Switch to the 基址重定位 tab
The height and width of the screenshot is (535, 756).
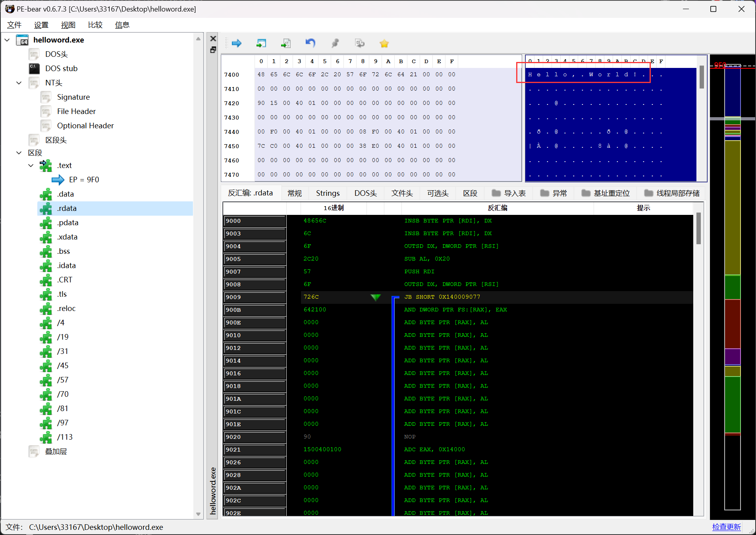coord(606,193)
